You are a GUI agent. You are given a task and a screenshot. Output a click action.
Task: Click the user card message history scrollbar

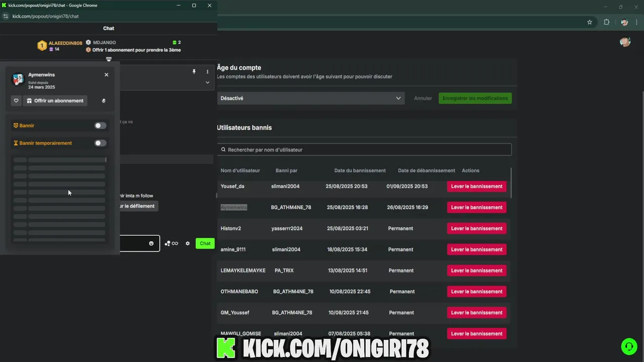106,159
